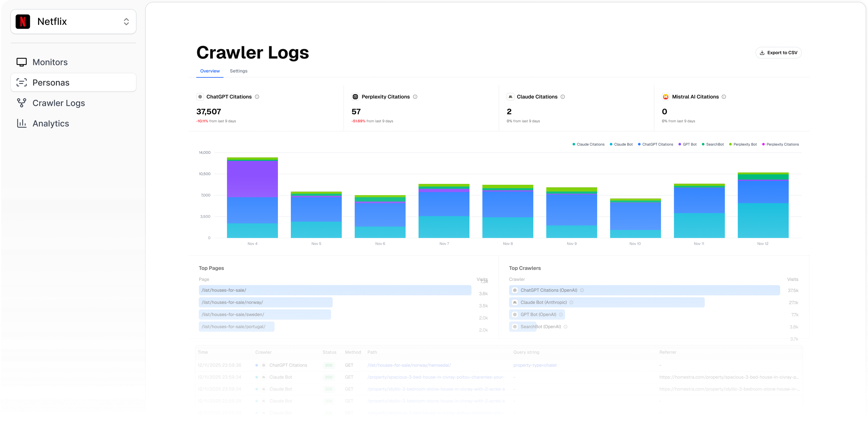The image size is (868, 448).
Task: Click the Netflix logo icon
Action: 23,22
